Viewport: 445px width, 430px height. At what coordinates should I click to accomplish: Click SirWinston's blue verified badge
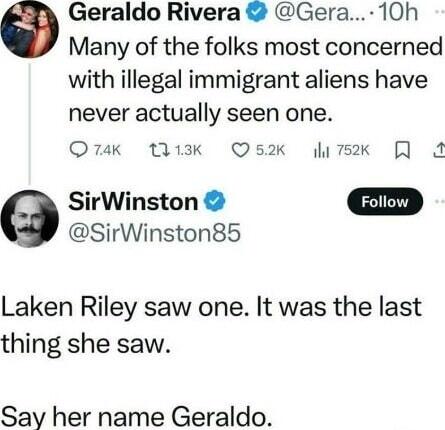[215, 201]
